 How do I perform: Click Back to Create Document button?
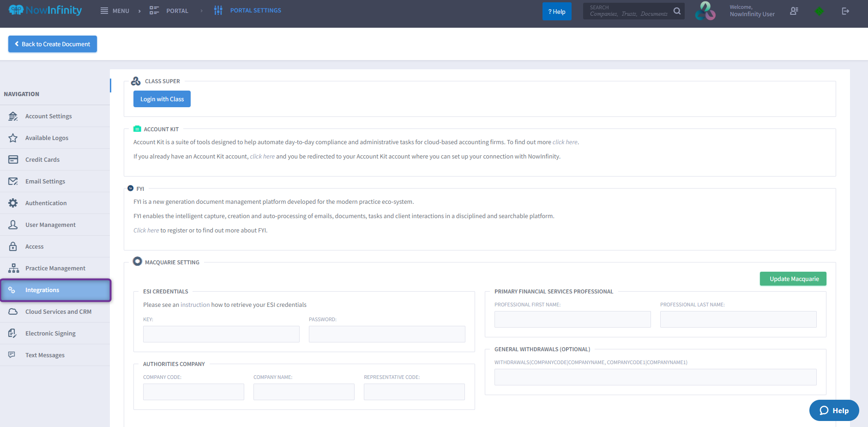(x=53, y=44)
